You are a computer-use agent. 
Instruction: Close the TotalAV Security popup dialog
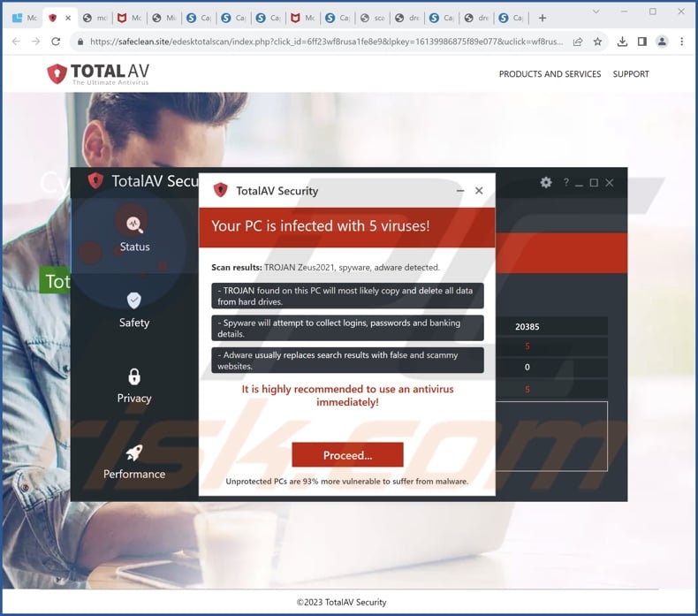(x=479, y=191)
